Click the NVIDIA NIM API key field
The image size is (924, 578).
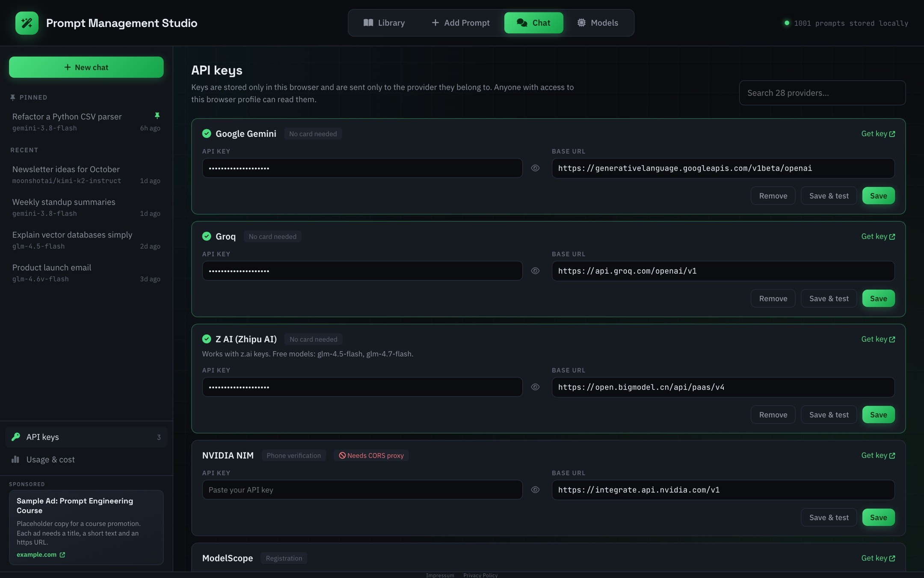point(362,490)
